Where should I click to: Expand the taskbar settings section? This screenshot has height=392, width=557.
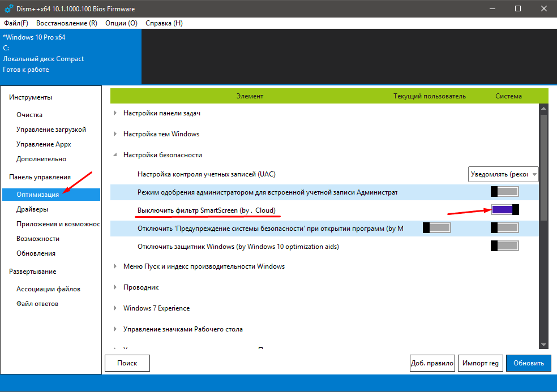(x=115, y=113)
